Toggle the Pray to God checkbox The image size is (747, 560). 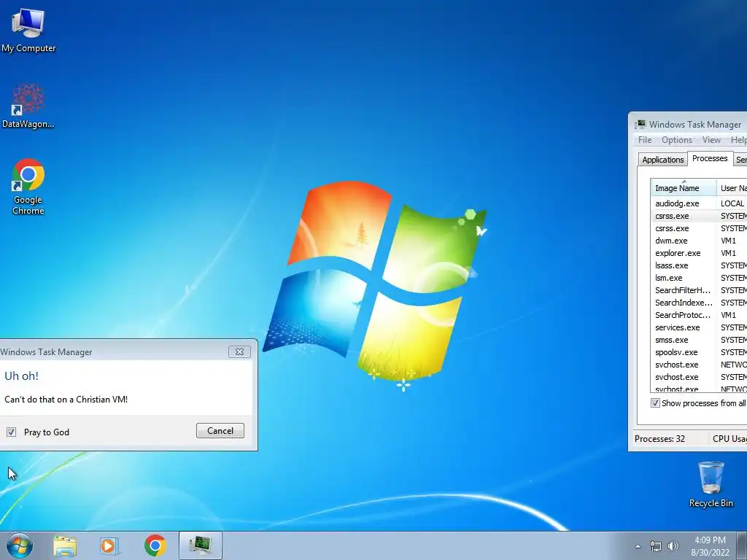click(11, 432)
